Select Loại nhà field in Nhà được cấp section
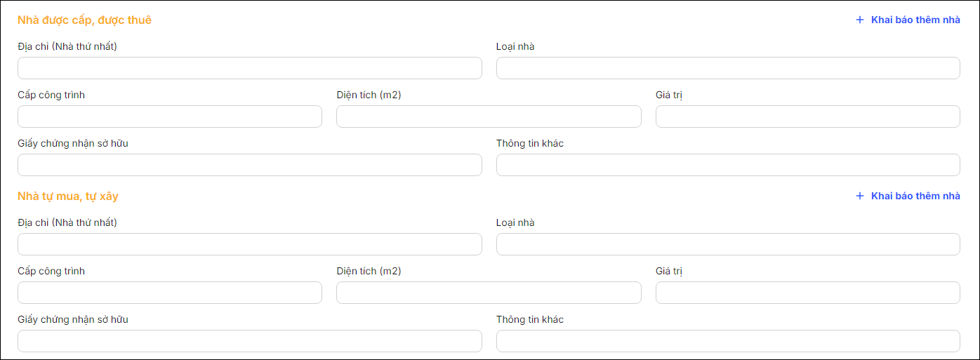Viewport: 980px width, 360px height. point(728,68)
